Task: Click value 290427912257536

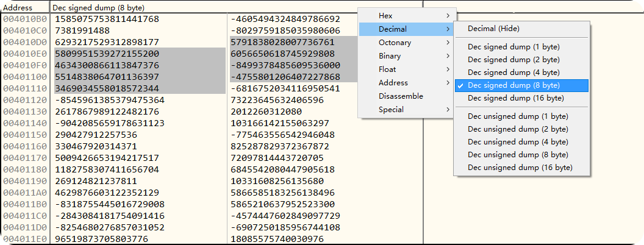Action: (x=96, y=135)
